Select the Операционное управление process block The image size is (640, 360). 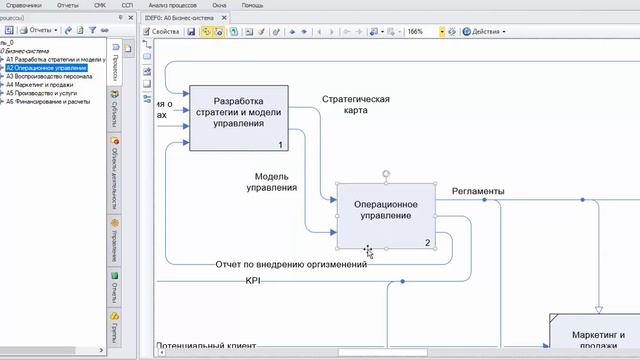[x=386, y=216]
